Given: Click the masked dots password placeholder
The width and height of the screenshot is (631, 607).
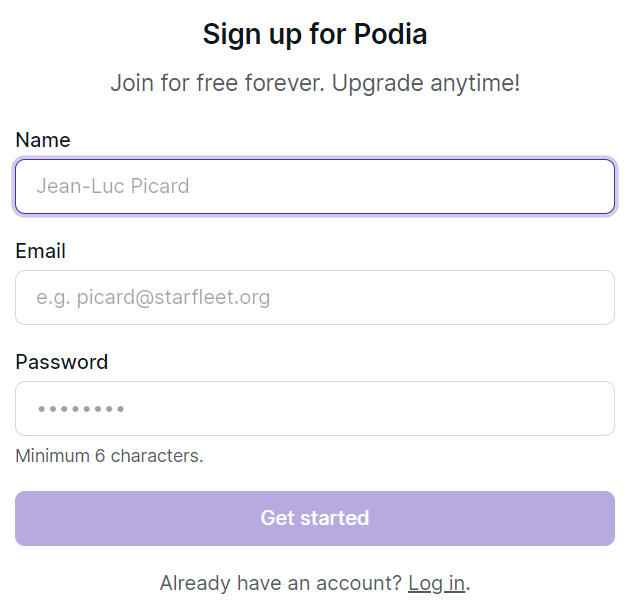Looking at the screenshot, I should [81, 409].
